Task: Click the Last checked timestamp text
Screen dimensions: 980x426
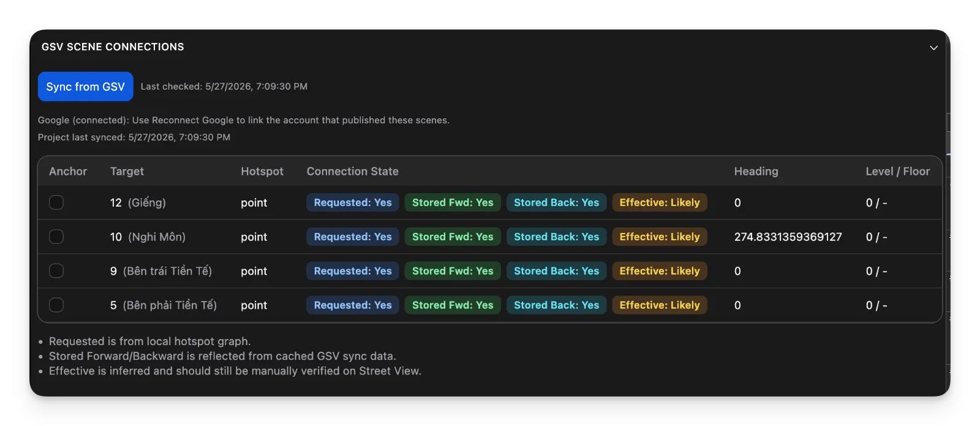Action: [x=224, y=86]
